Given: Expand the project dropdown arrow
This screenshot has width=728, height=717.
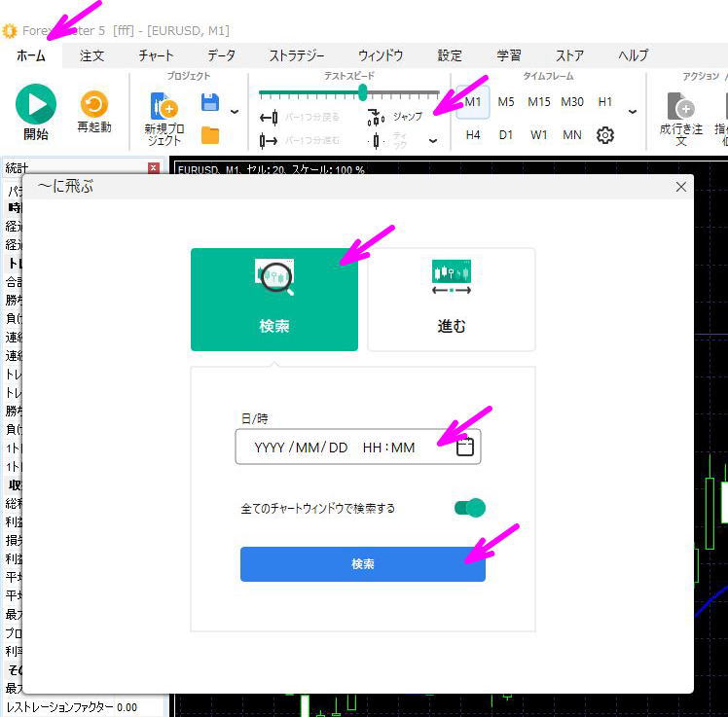Looking at the screenshot, I should coord(235,112).
